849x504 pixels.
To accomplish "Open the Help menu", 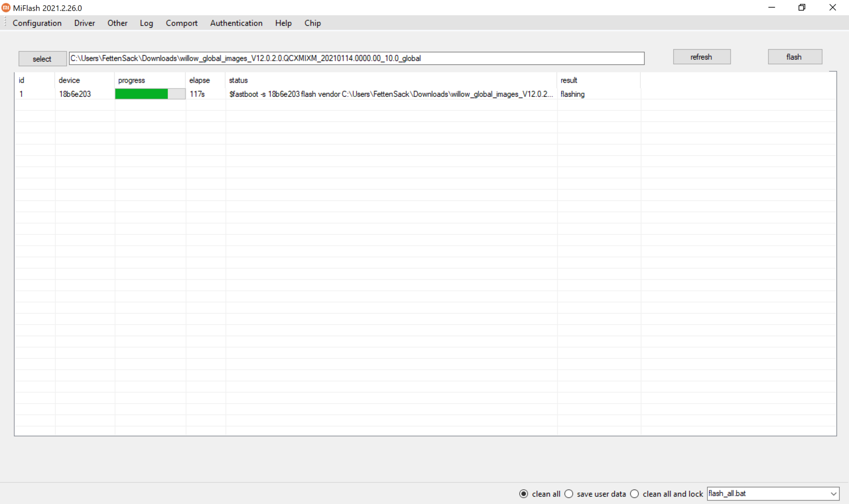I will pyautogui.click(x=283, y=23).
